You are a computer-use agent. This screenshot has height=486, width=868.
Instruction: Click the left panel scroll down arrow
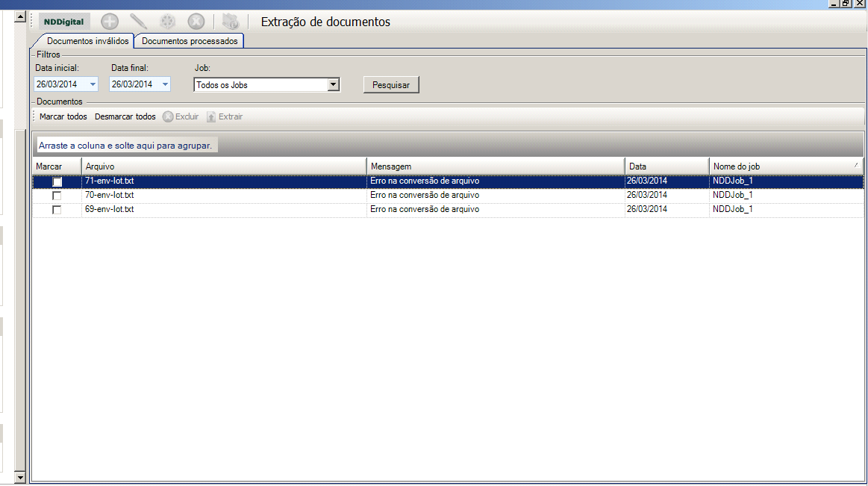click(x=20, y=477)
